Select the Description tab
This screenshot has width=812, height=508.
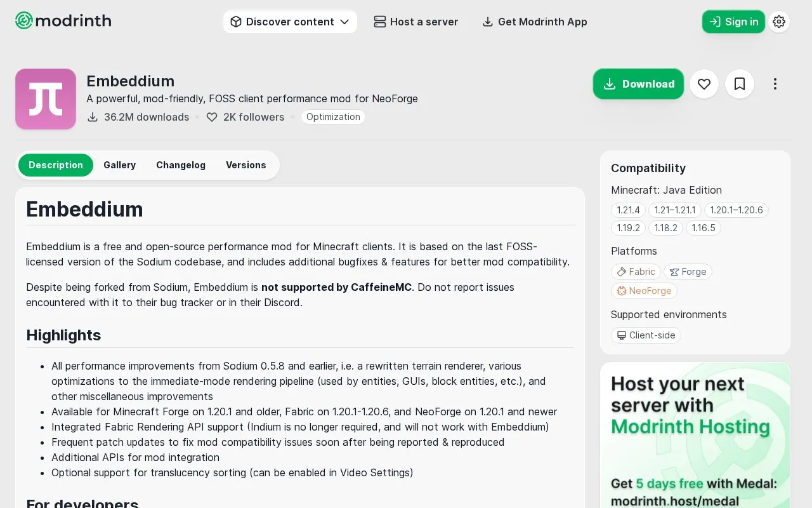[x=56, y=165]
